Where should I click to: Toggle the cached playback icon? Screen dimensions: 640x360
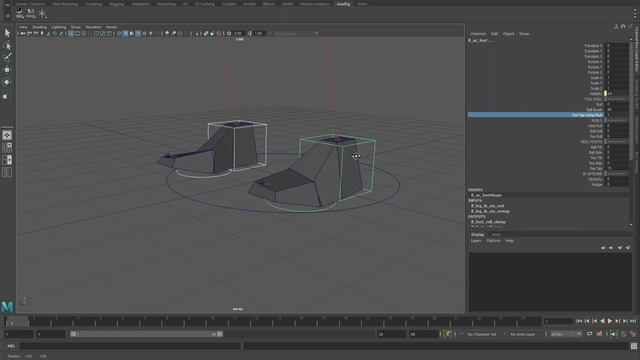[x=600, y=334]
